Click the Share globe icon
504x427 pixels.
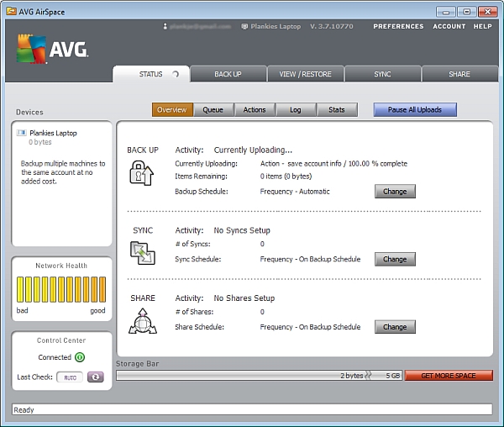pos(141,320)
